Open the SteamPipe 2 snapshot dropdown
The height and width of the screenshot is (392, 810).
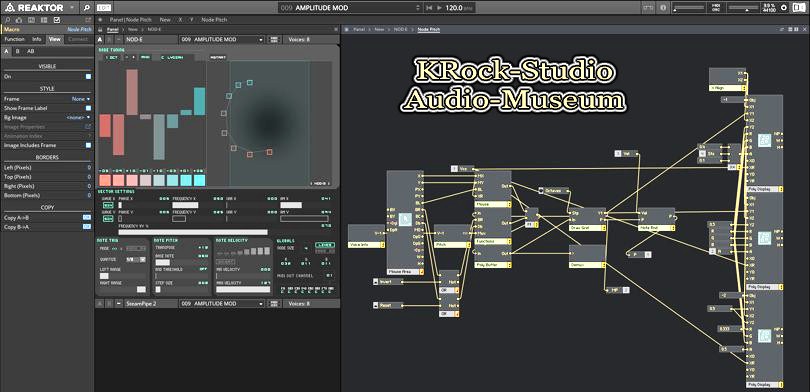point(222,304)
